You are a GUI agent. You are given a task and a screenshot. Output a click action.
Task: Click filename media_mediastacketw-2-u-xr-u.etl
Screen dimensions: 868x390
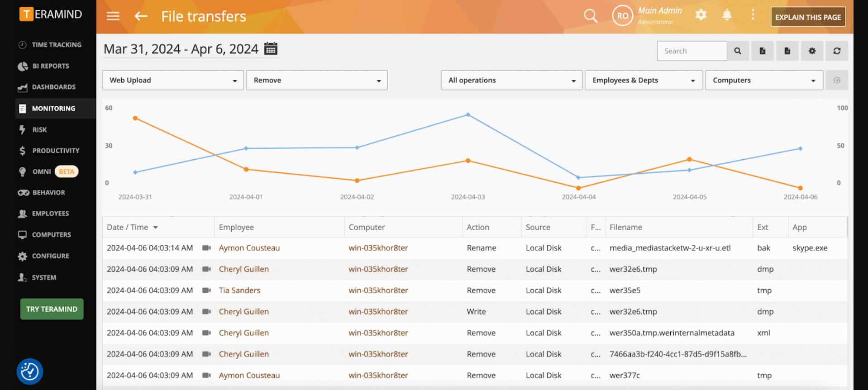(x=670, y=248)
